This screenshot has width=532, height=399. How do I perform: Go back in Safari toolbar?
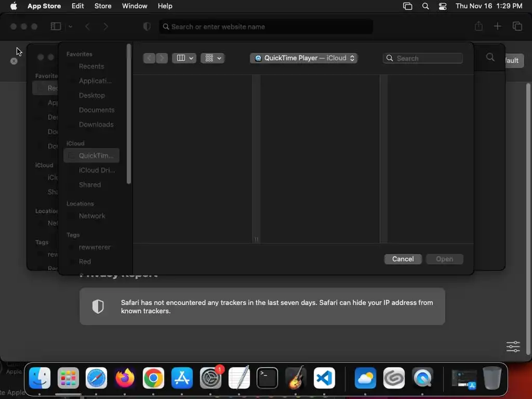click(x=87, y=26)
